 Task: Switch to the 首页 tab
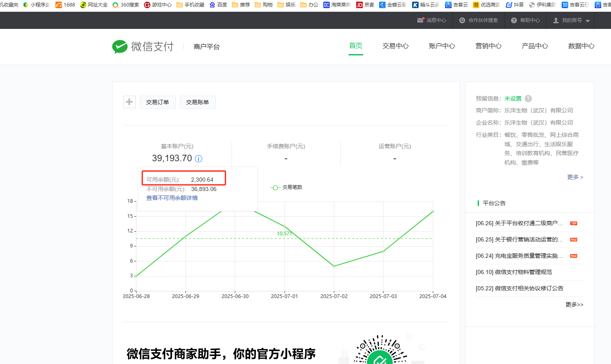356,46
